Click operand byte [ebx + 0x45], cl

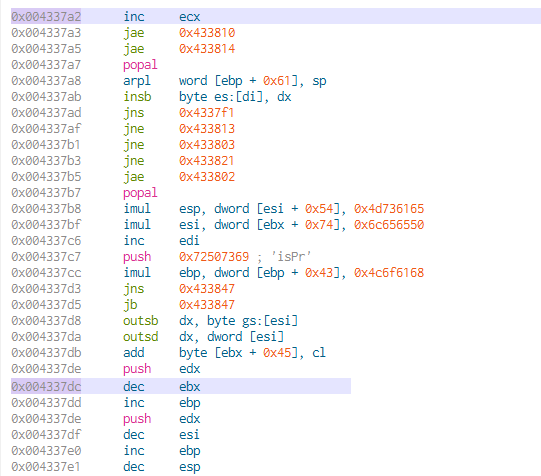pos(252,353)
